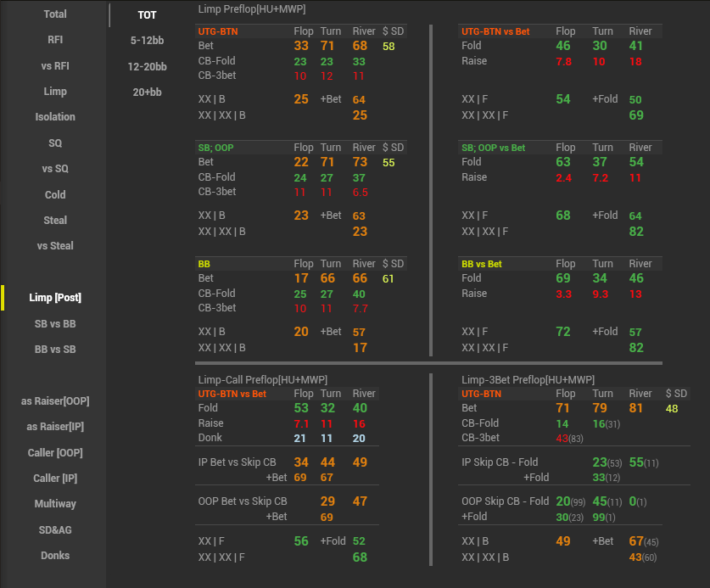Image resolution: width=710 pixels, height=588 pixels.
Task: Open the Caller [OOP] tab
Action: click(55, 453)
